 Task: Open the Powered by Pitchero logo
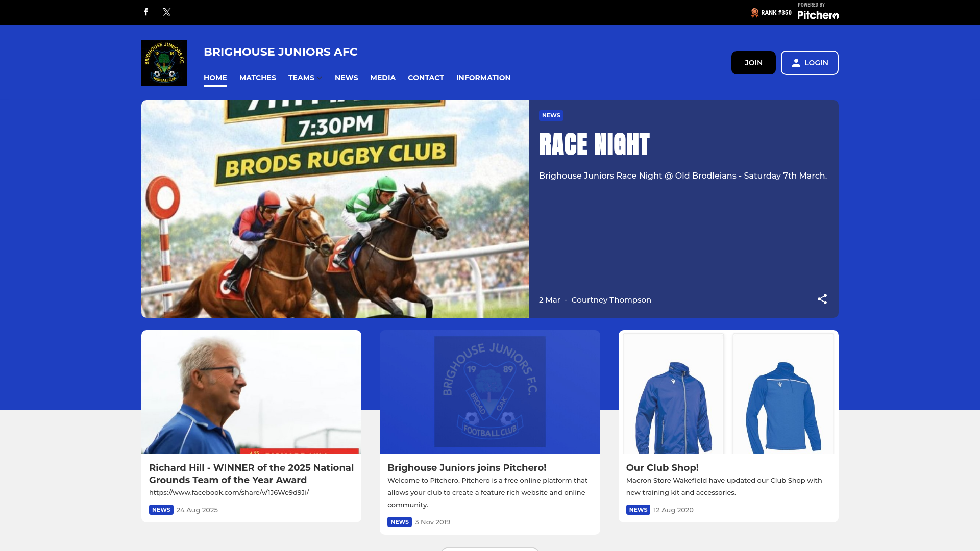818,12
